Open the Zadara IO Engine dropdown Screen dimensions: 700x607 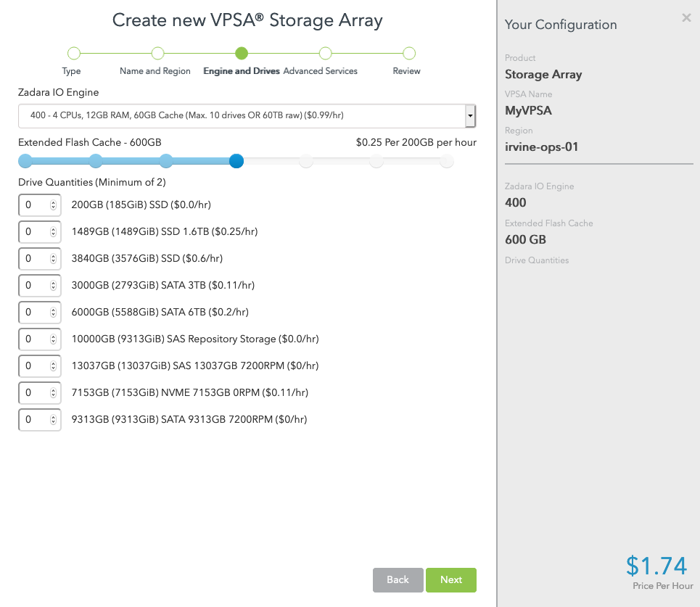click(247, 115)
